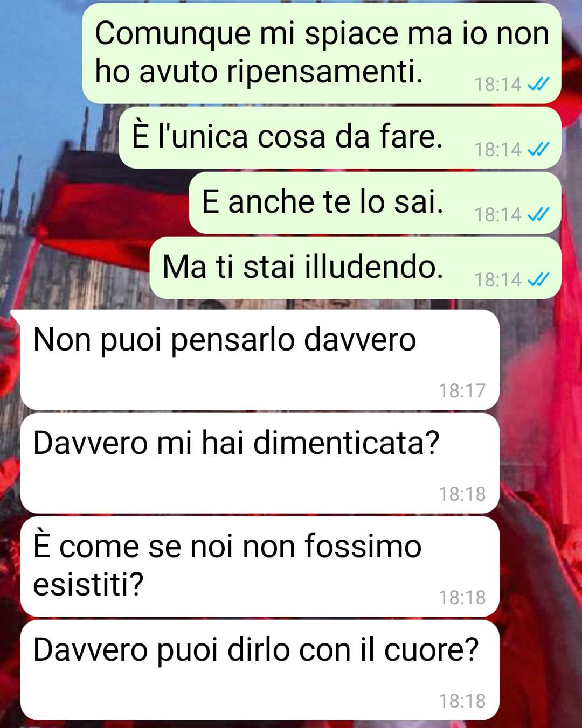Select the 'Ma ti stai illudendo.' message
This screenshot has width=582, height=728.
click(x=355, y=268)
